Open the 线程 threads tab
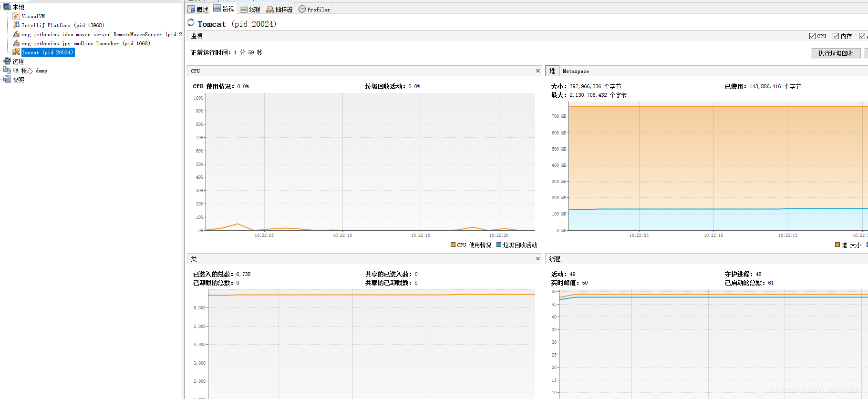The image size is (868, 399). pos(250,9)
